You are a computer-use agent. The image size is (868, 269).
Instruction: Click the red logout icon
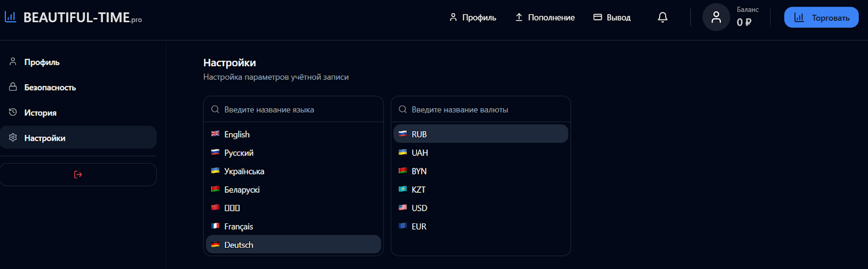[x=78, y=174]
